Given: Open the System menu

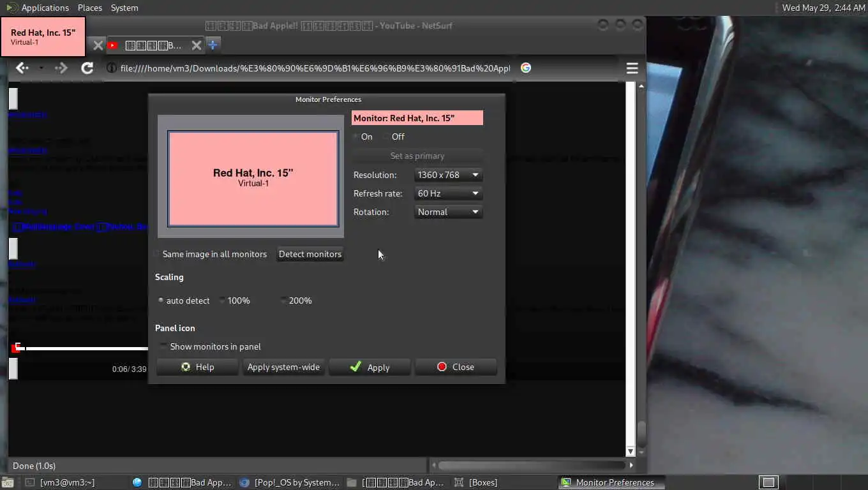Looking at the screenshot, I should (124, 8).
